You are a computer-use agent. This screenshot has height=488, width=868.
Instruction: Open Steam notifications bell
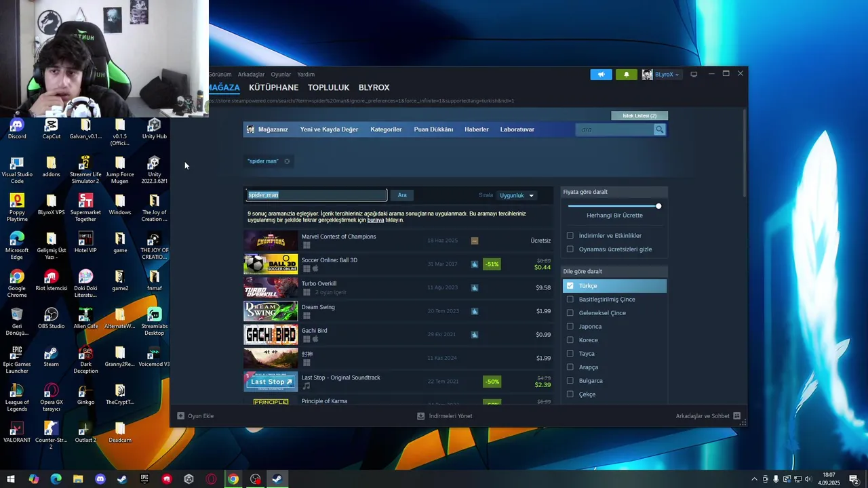coord(627,75)
